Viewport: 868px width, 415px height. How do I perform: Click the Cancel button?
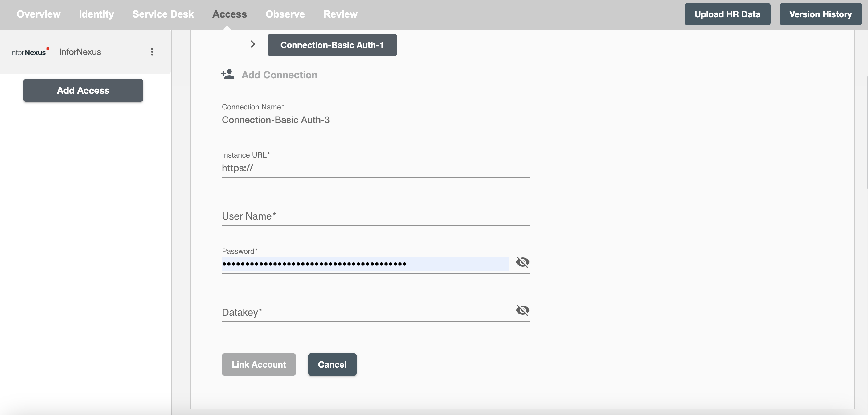click(332, 364)
